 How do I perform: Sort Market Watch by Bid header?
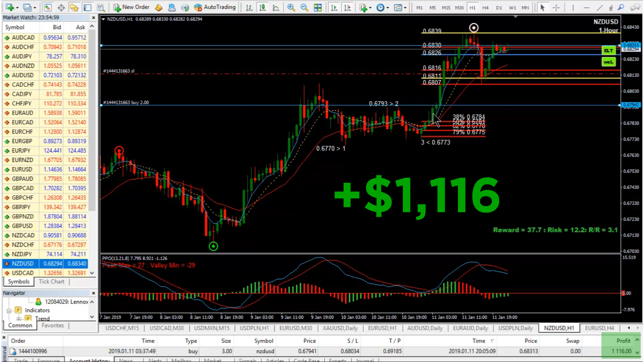pyautogui.click(x=57, y=27)
